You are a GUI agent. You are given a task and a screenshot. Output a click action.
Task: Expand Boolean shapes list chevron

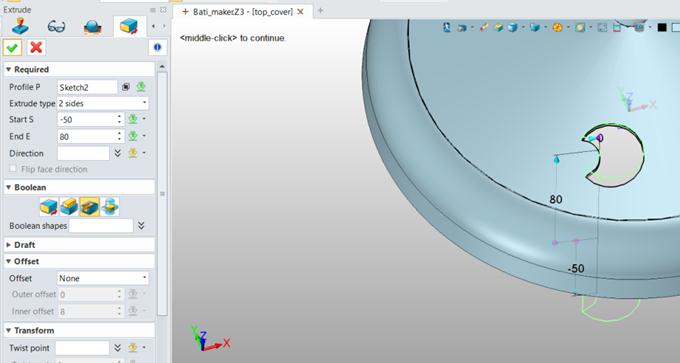click(141, 226)
